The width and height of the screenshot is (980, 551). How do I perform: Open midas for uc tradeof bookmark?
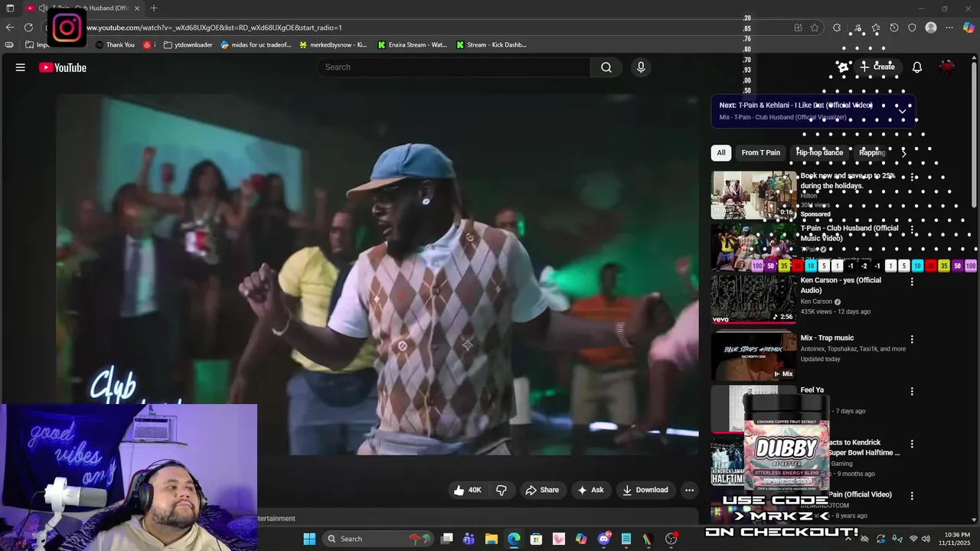256,45
